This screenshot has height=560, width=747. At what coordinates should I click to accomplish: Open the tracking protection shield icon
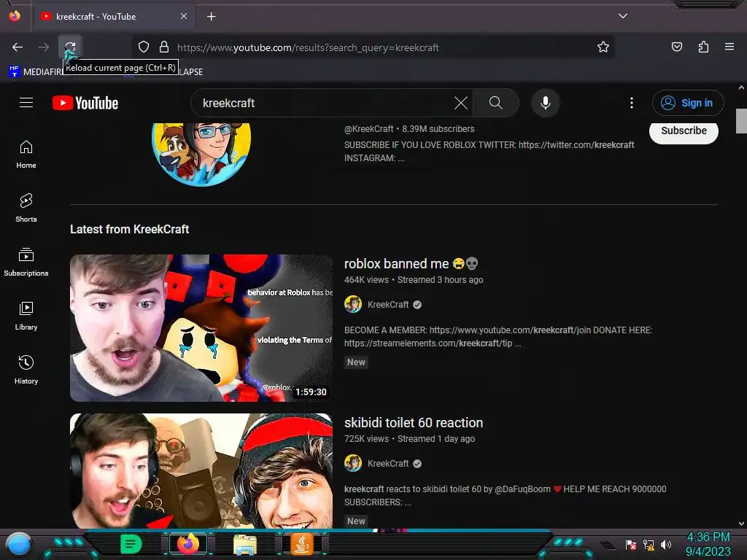(144, 47)
